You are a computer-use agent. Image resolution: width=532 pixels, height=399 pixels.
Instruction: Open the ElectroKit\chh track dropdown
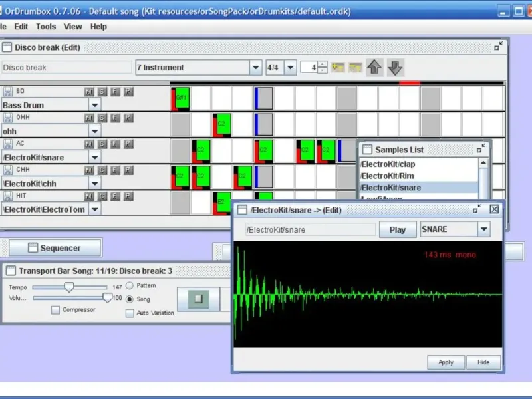pyautogui.click(x=95, y=184)
